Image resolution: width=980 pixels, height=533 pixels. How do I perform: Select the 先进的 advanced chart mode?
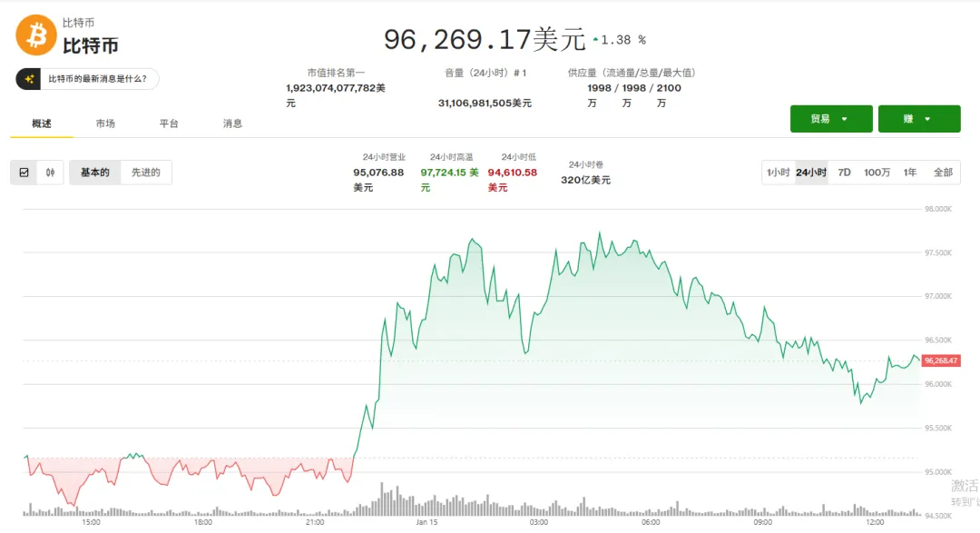[145, 173]
